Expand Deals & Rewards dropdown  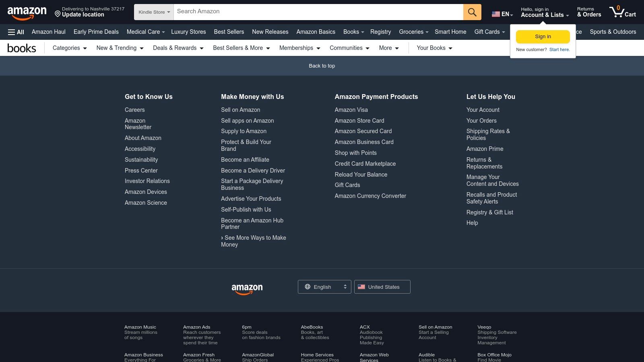click(x=178, y=48)
